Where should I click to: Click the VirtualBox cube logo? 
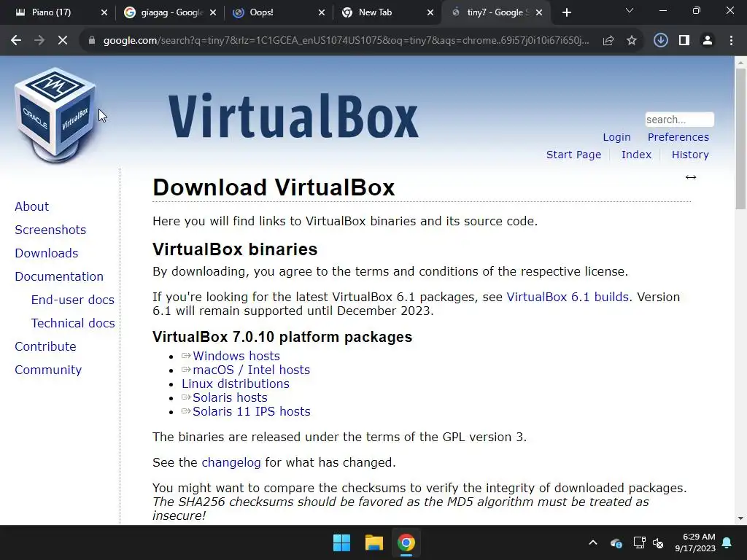55,116
